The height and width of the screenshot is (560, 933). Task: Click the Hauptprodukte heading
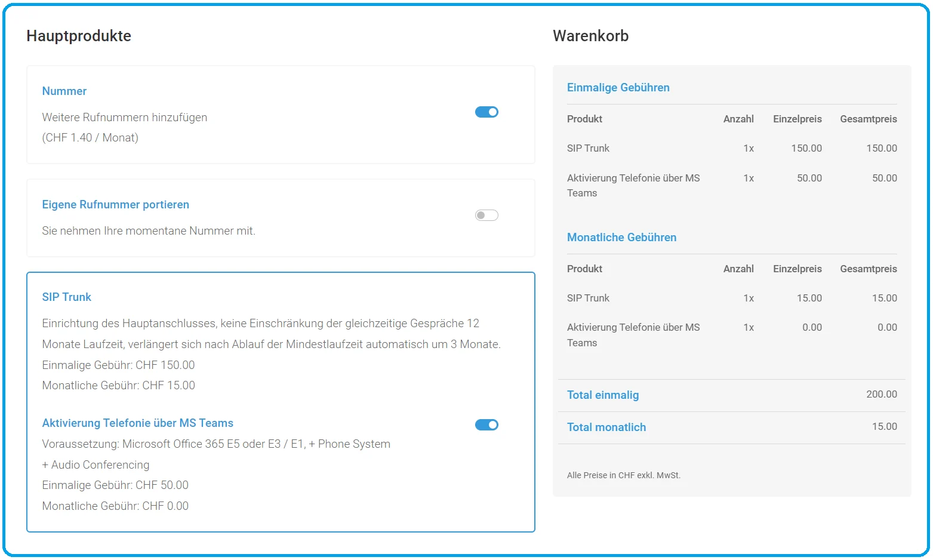pos(79,36)
